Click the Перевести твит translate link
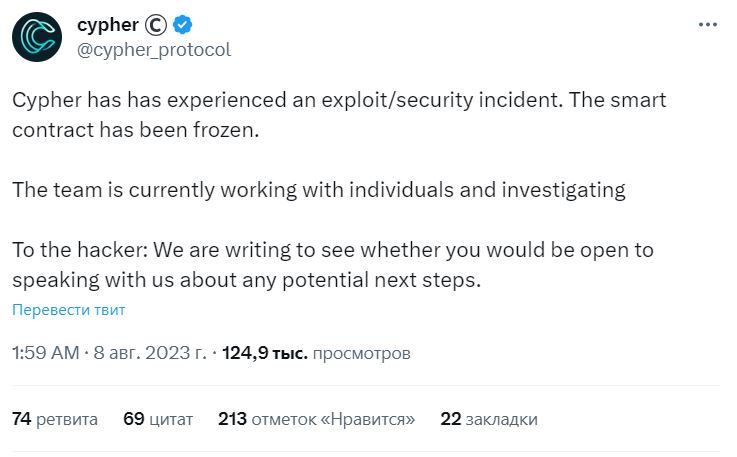 point(69,310)
